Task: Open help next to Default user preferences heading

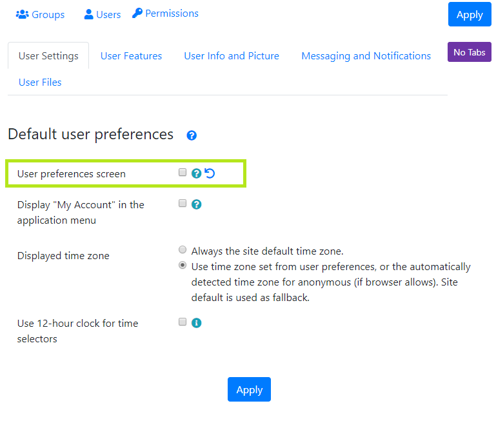Action: (x=192, y=135)
